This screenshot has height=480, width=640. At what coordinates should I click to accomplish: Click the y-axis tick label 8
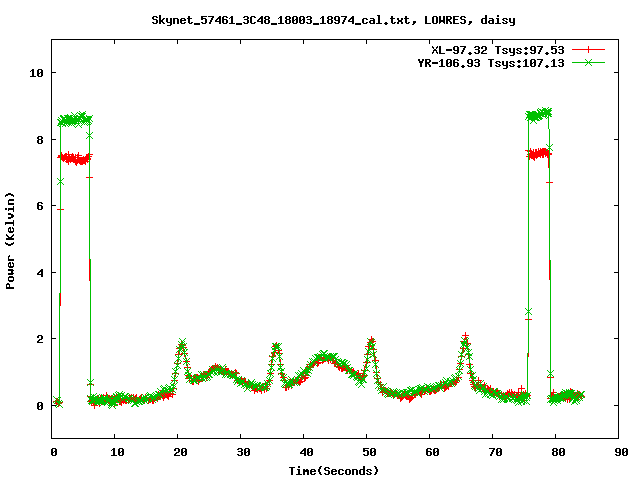pyautogui.click(x=40, y=140)
